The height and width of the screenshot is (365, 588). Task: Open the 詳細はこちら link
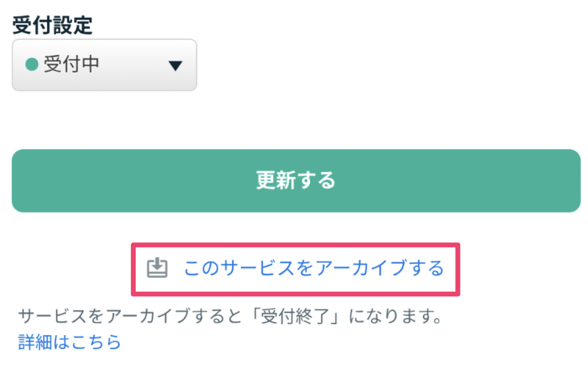click(68, 342)
